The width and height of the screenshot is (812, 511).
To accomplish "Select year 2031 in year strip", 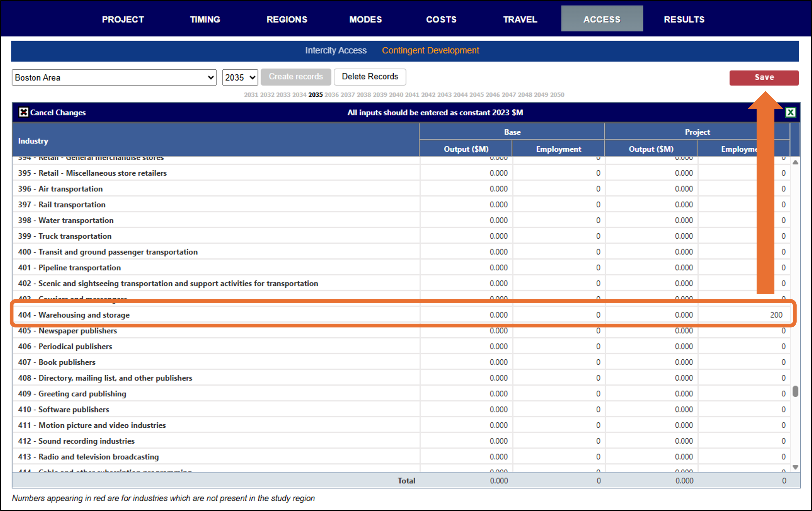I will click(x=251, y=95).
